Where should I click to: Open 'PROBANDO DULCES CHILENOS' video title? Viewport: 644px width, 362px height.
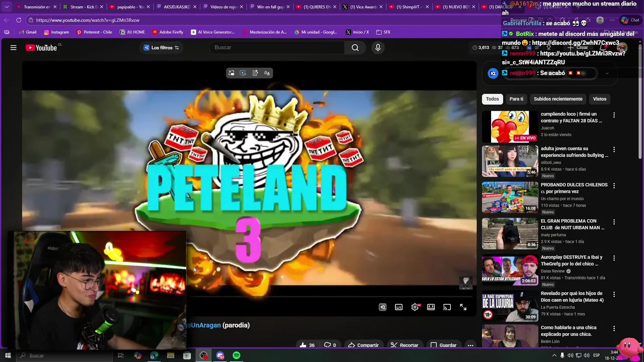(x=574, y=188)
